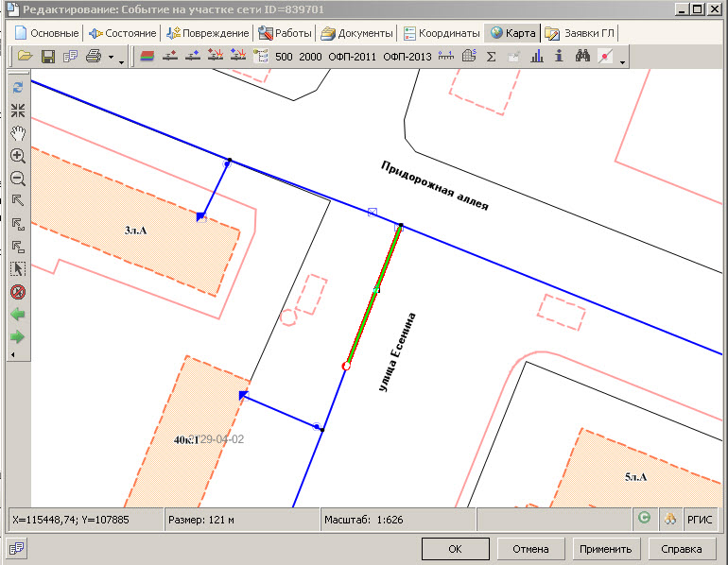This screenshot has height=565, width=728.
Task: Click the Отмена button
Action: (530, 548)
